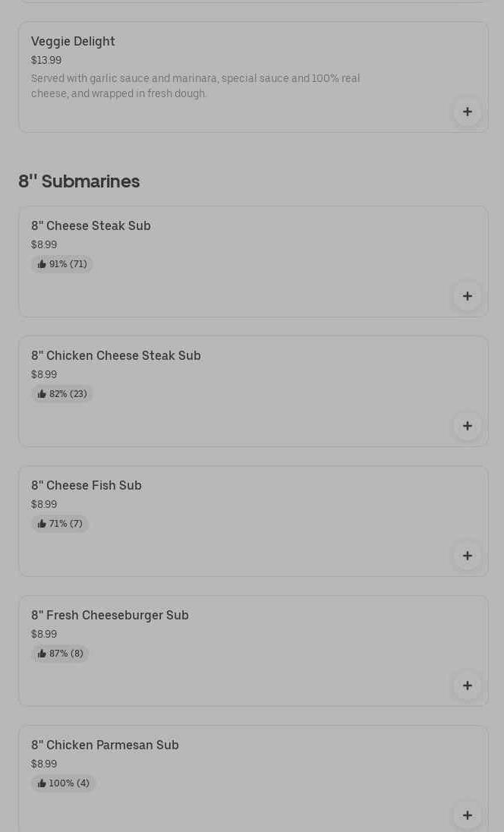Click the 100% (4) rating badge
The image size is (504, 832).
click(63, 783)
